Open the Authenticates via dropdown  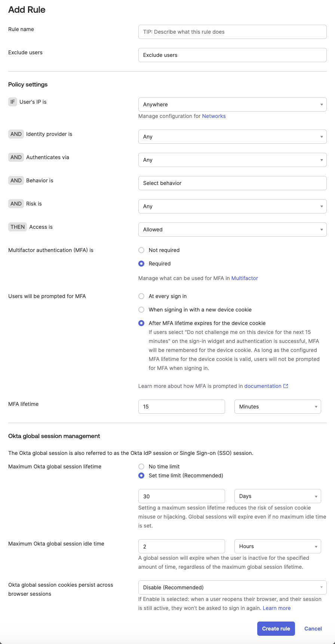[x=232, y=160]
